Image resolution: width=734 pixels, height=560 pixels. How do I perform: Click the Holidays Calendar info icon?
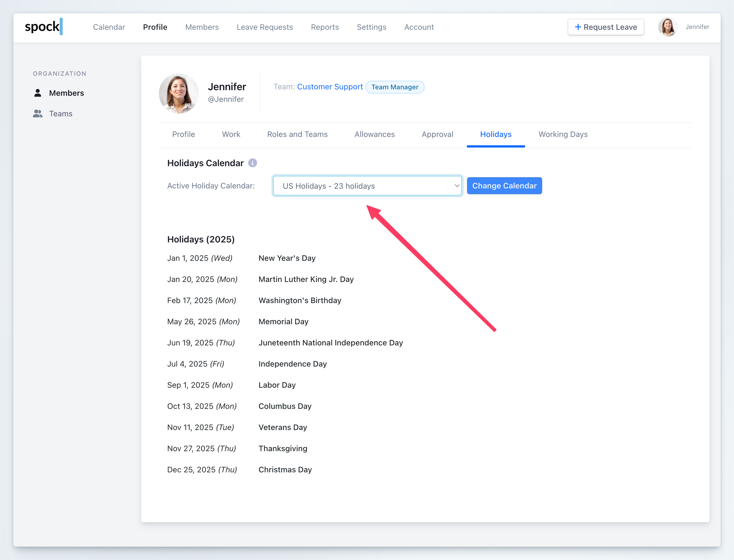pos(253,163)
